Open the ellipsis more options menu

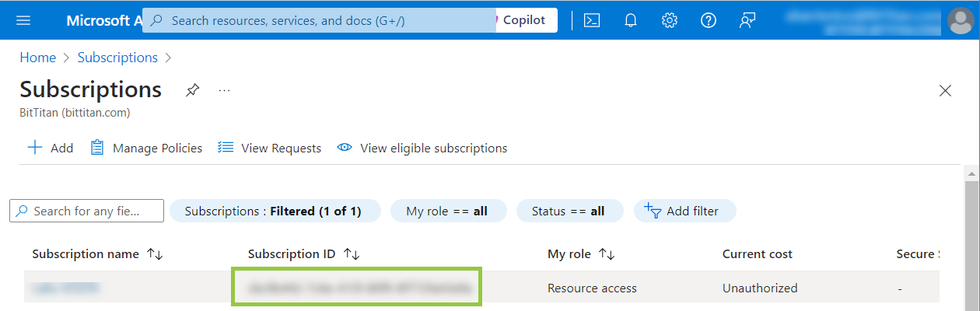pos(224,90)
